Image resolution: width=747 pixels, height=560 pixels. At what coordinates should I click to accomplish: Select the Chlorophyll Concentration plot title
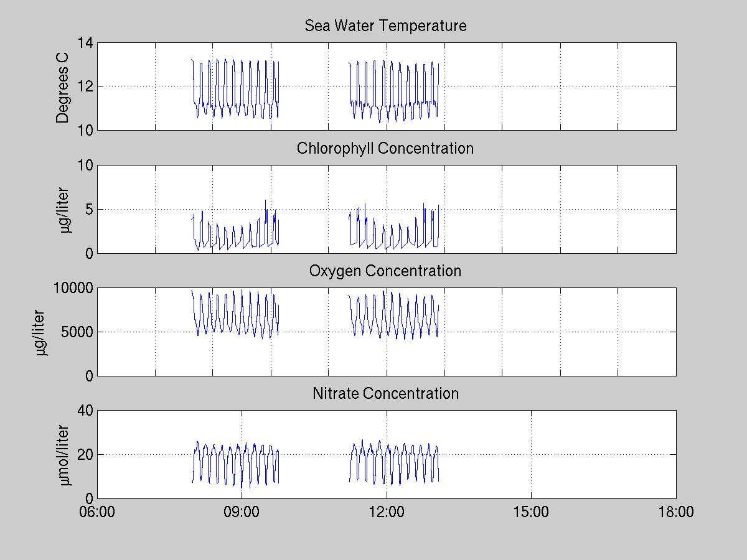385,149
